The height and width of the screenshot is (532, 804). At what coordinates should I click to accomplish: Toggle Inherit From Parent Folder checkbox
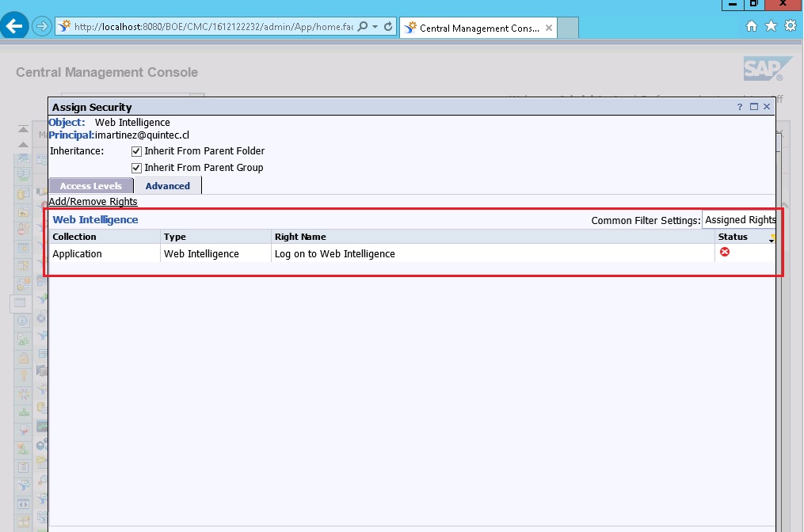[x=136, y=151]
